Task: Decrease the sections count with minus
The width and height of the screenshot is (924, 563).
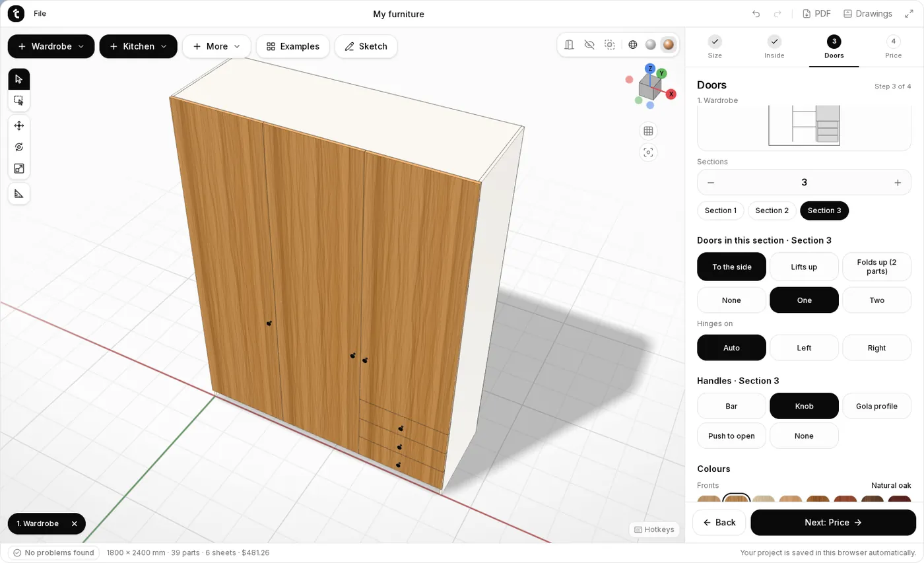Action: [711, 183]
